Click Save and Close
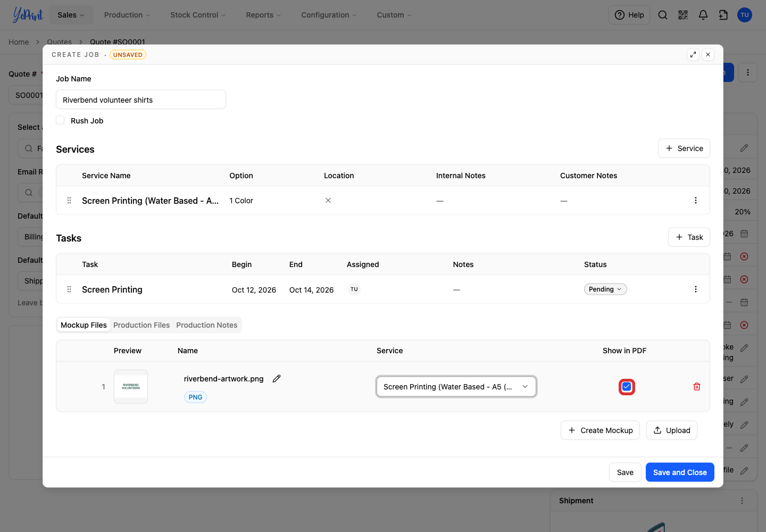The image size is (766, 532). (x=680, y=472)
